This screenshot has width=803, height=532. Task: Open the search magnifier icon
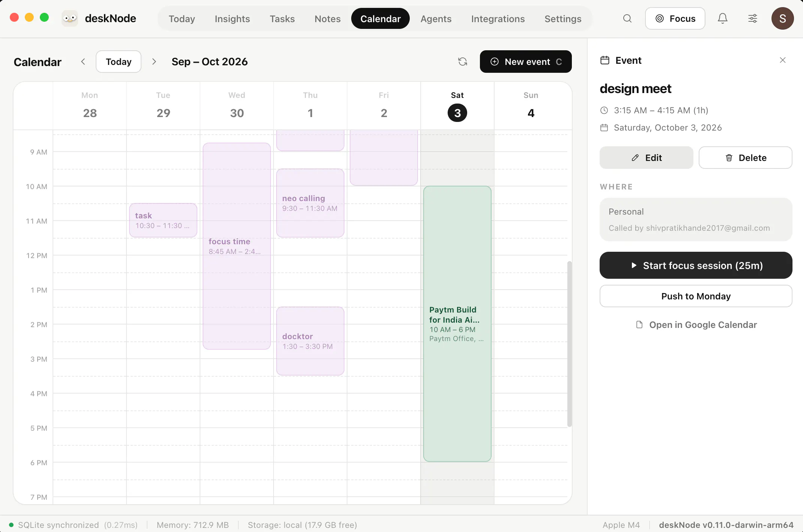[627, 18]
